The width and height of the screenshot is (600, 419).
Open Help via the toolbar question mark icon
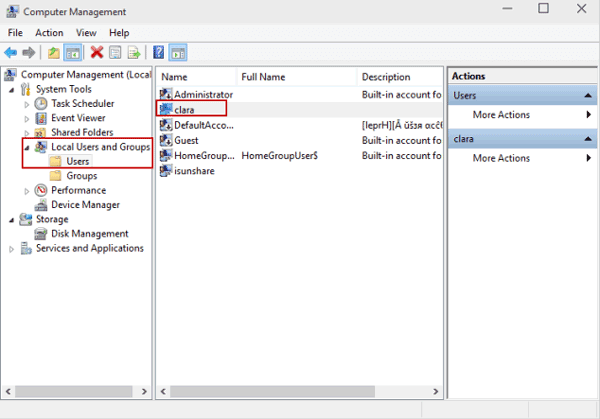[x=159, y=52]
